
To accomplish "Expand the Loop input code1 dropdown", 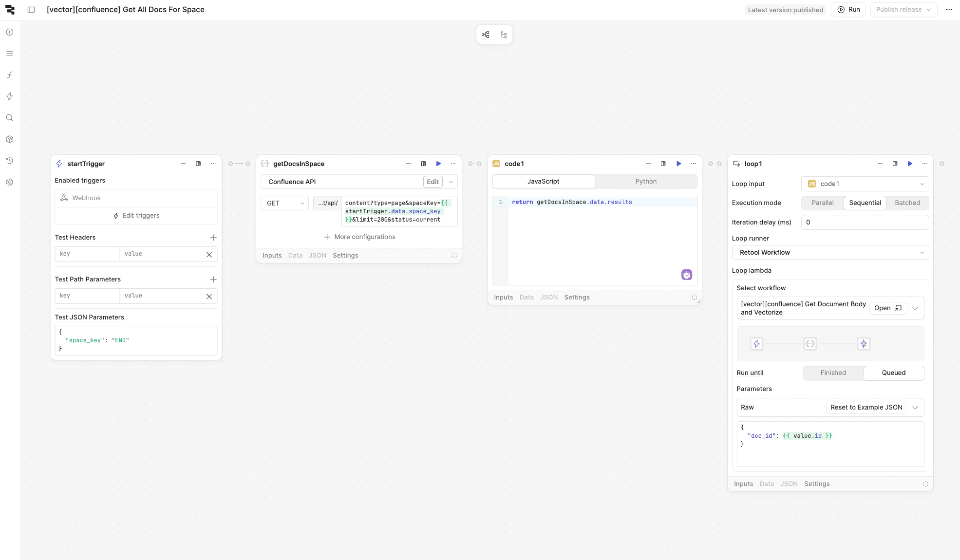I will click(865, 184).
